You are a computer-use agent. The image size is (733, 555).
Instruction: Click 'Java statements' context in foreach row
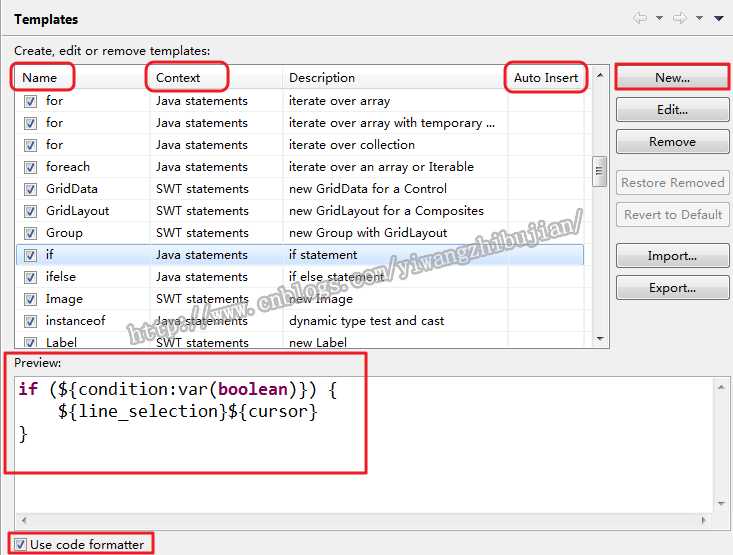click(201, 167)
